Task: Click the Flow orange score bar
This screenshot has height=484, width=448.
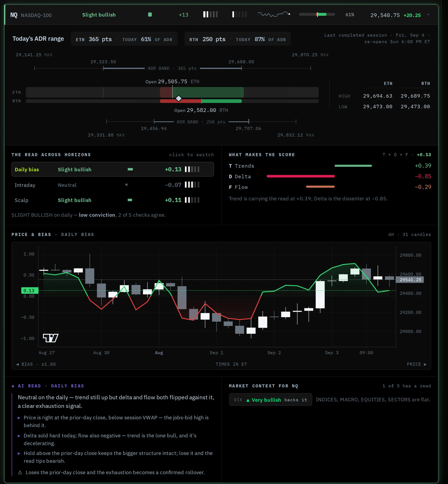Action: click(320, 187)
